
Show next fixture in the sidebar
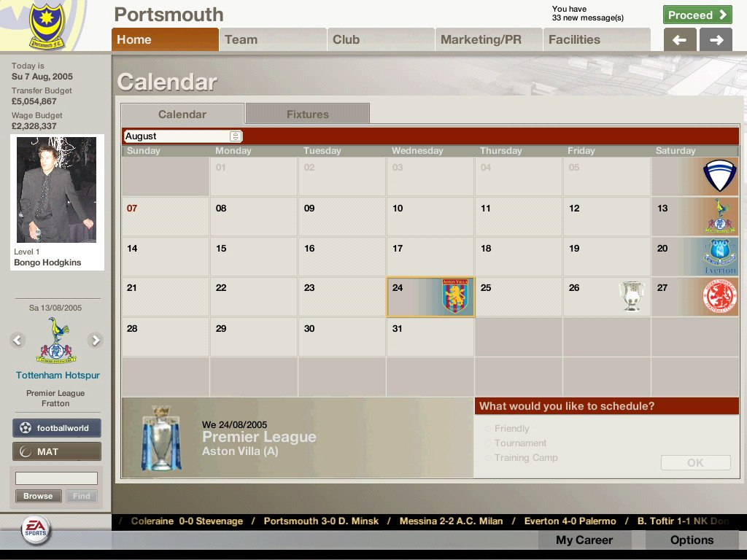point(95,340)
